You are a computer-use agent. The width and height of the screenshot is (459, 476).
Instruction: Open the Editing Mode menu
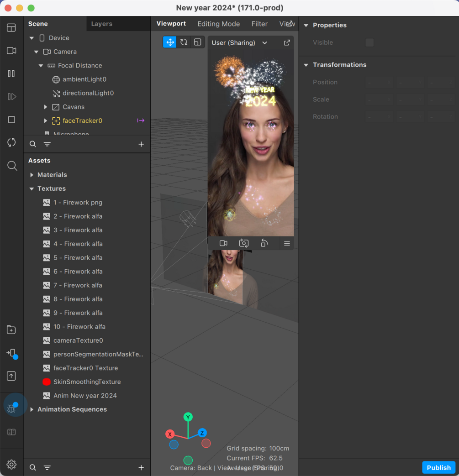click(x=218, y=24)
